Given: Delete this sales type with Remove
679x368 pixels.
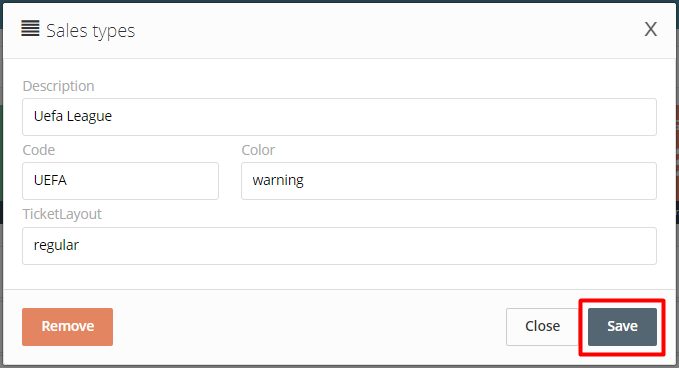Looking at the screenshot, I should pyautogui.click(x=68, y=327).
